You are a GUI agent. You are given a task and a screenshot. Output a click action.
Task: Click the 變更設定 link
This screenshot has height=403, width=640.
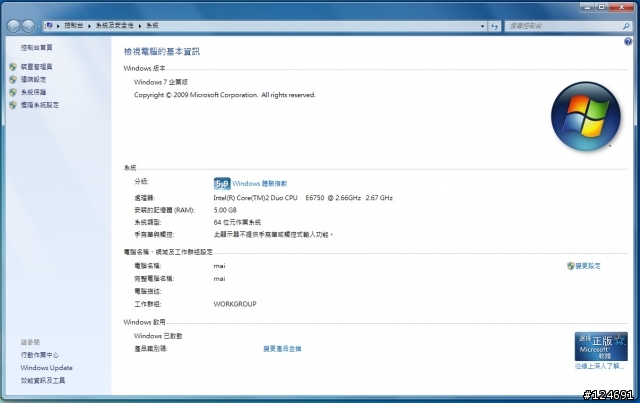[588, 266]
